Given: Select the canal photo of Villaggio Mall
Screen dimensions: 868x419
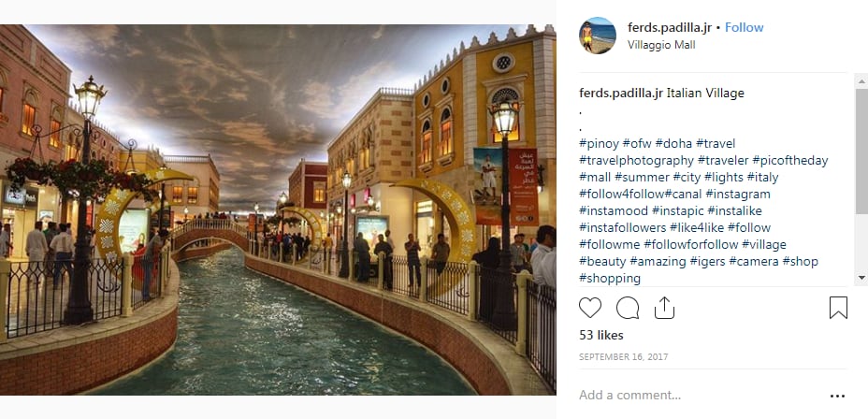Looking at the screenshot, I should coord(278,209).
